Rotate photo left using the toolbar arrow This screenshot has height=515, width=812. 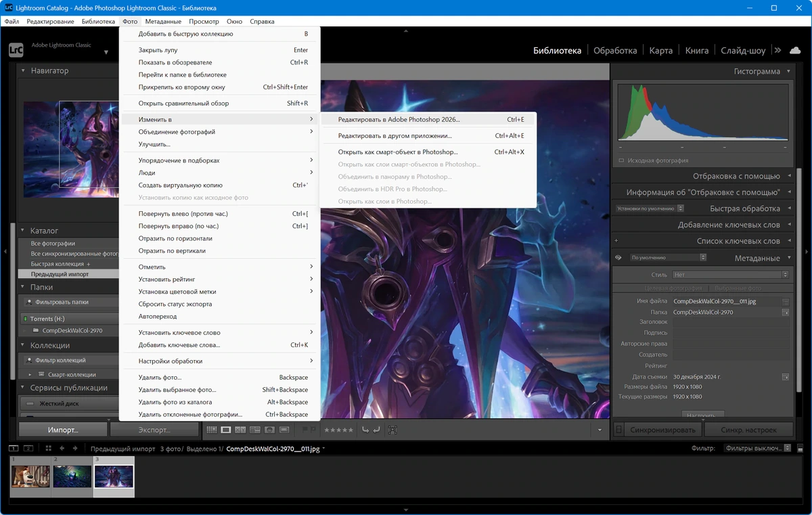[365, 430]
